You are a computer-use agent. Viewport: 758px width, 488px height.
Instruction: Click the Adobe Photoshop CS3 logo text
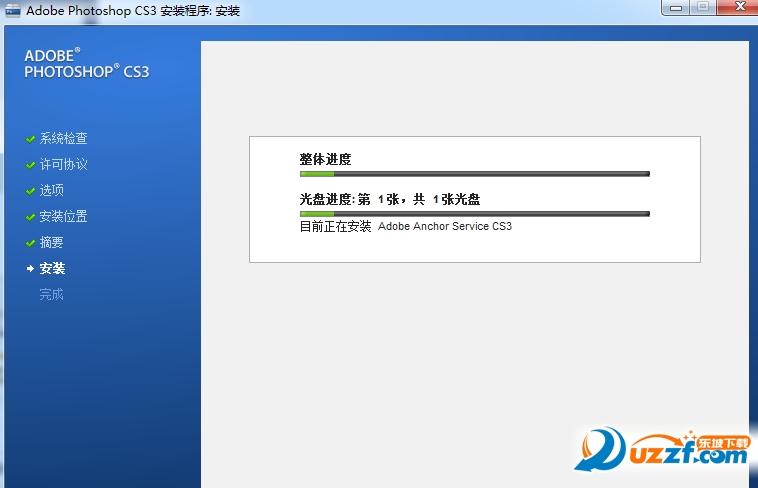pyautogui.click(x=87, y=64)
